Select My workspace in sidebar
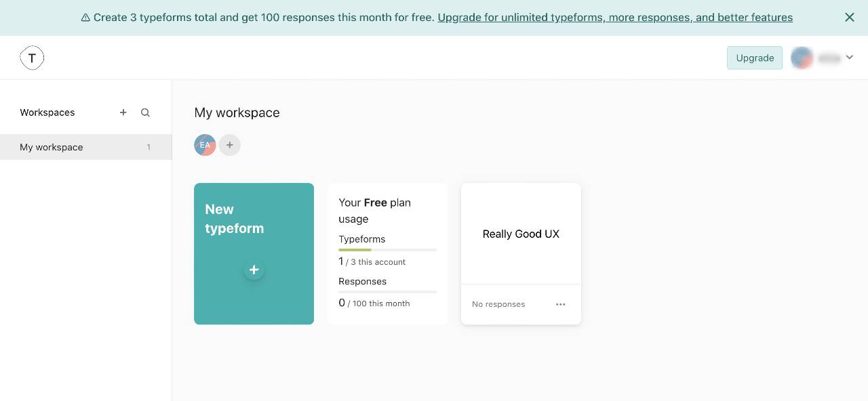 (86, 147)
